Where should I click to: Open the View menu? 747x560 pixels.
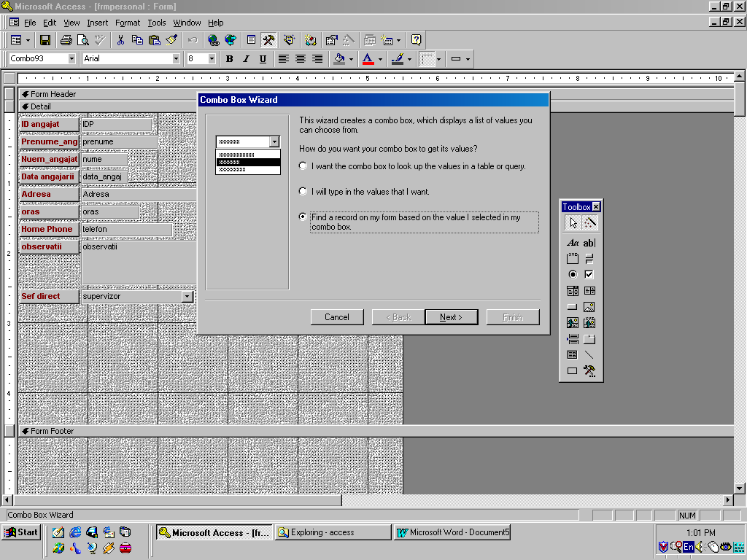click(71, 23)
